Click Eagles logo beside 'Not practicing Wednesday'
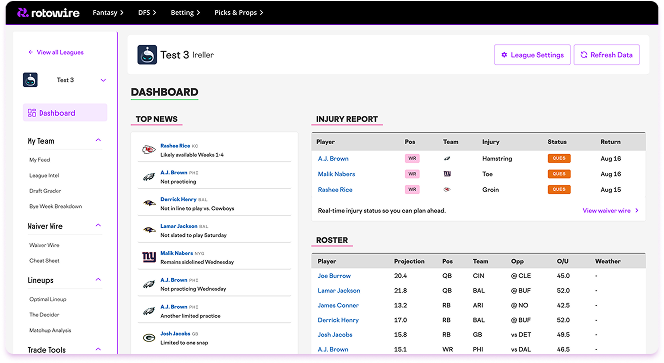Viewport: 664px width, 363px height. click(x=149, y=284)
